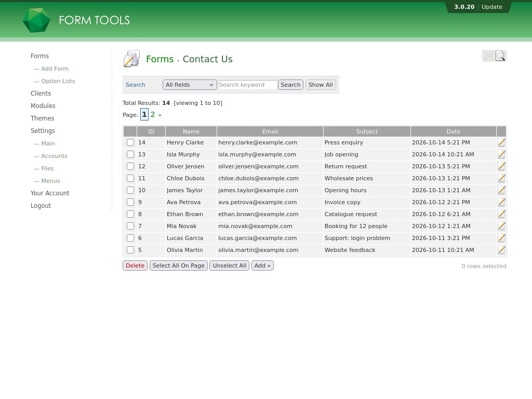
Task: Open Modules in the sidebar
Action: tap(43, 106)
